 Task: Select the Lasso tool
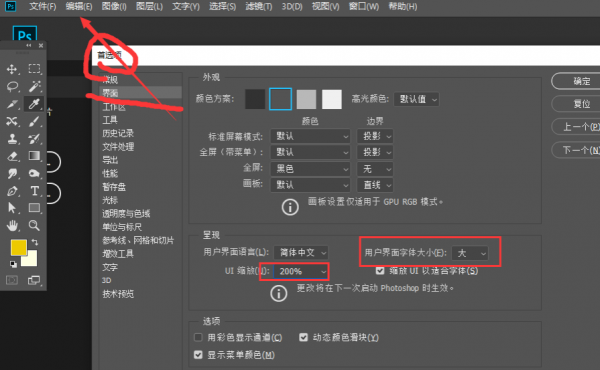(12, 86)
